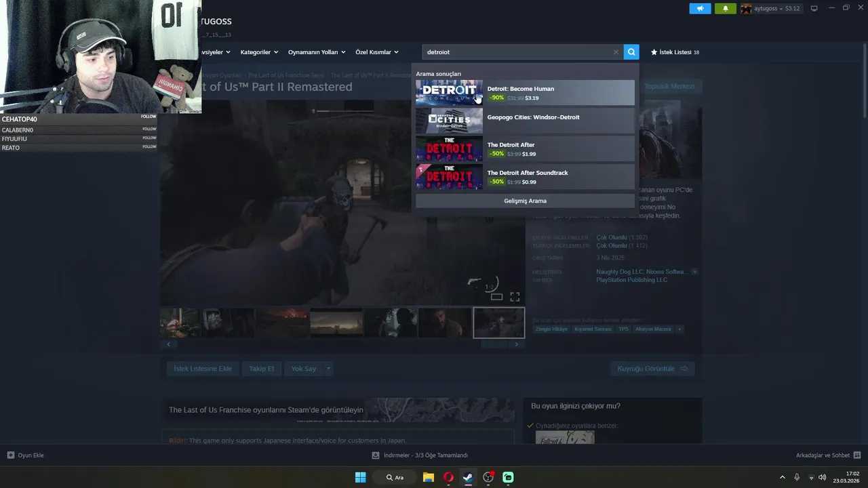Click the taskbar Ara search box
Image resolution: width=868 pixels, height=488 pixels.
tap(395, 477)
